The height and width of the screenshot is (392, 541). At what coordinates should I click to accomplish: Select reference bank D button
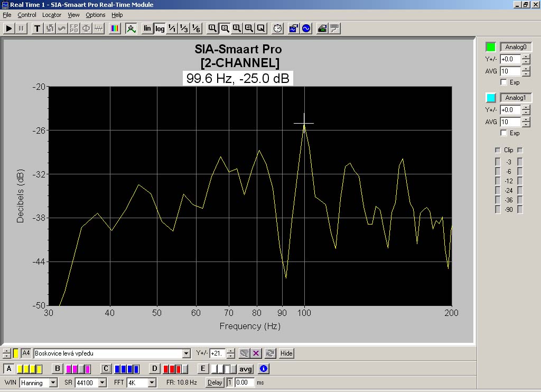coord(155,369)
